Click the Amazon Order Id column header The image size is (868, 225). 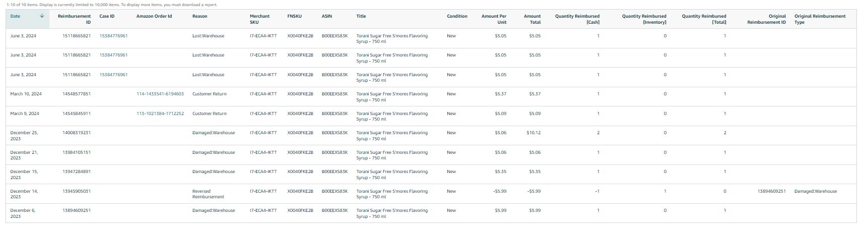(x=154, y=16)
